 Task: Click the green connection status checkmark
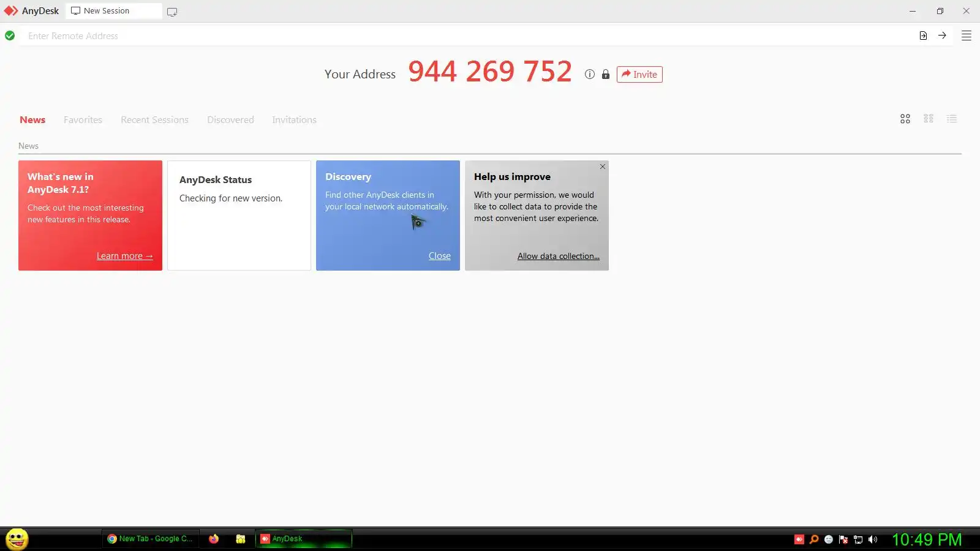[x=10, y=36]
